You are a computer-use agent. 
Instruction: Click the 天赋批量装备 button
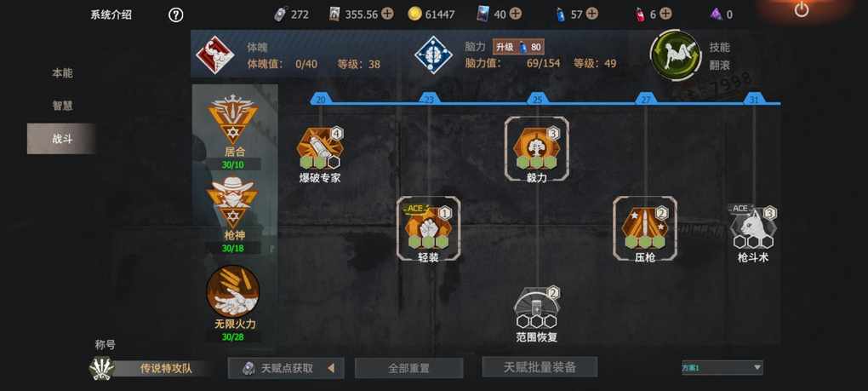pyautogui.click(x=540, y=367)
